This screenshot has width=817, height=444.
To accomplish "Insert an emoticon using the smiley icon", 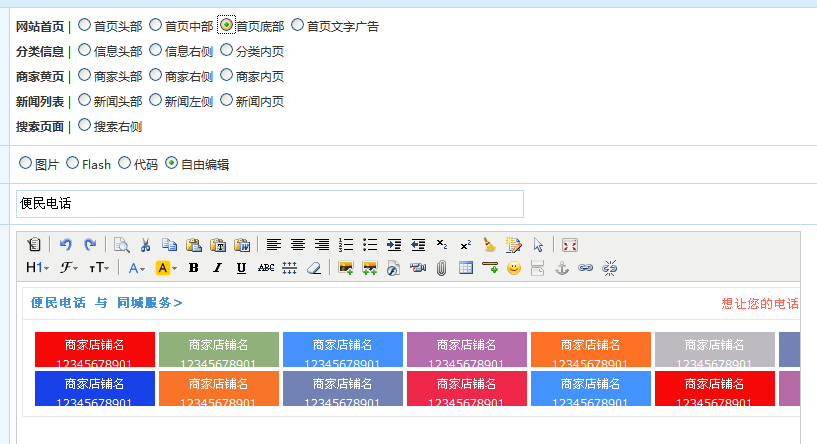I will 514,268.
